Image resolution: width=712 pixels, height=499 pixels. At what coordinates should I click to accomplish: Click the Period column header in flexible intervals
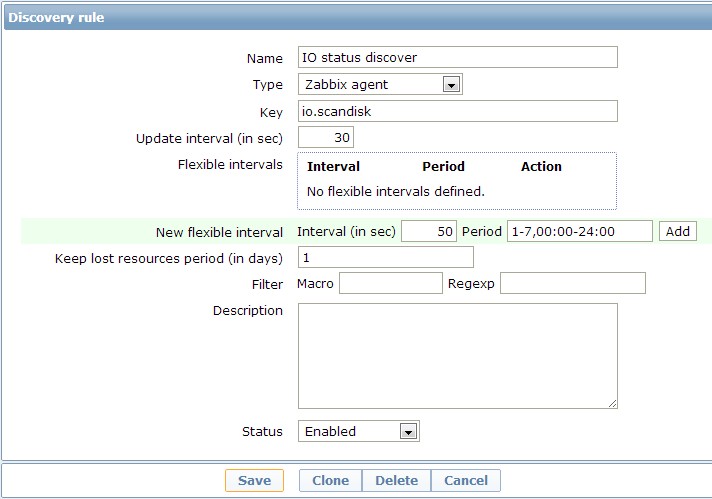click(443, 167)
